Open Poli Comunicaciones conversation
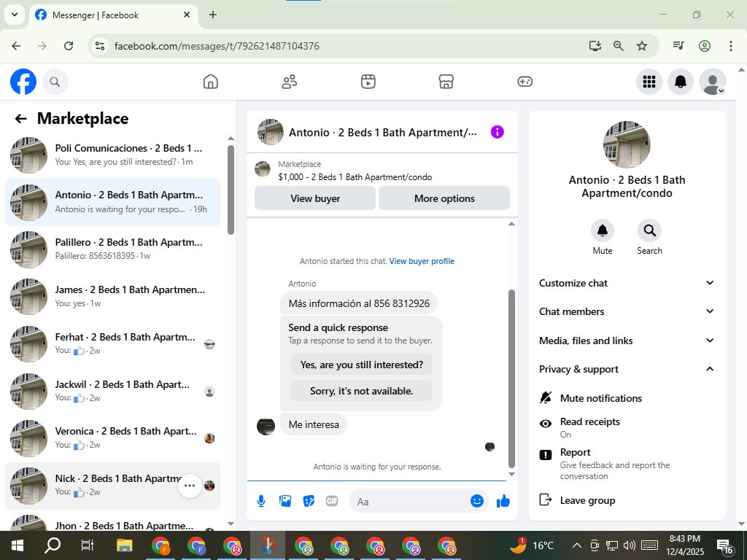Screen dimensions: 747x560 112,155
